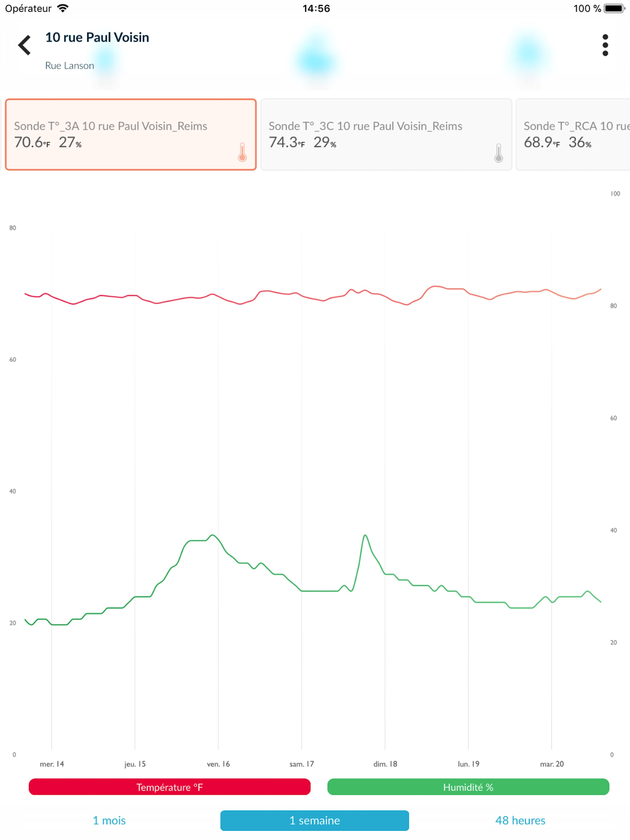This screenshot has height=840, width=630.
Task: Switch range to 48 heures
Action: pos(520,820)
